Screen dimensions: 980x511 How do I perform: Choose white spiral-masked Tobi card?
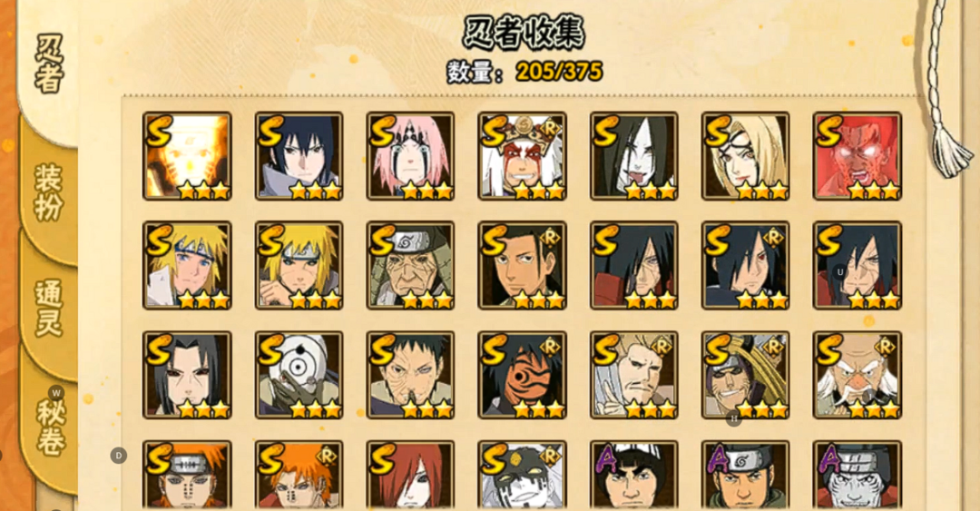(x=299, y=375)
